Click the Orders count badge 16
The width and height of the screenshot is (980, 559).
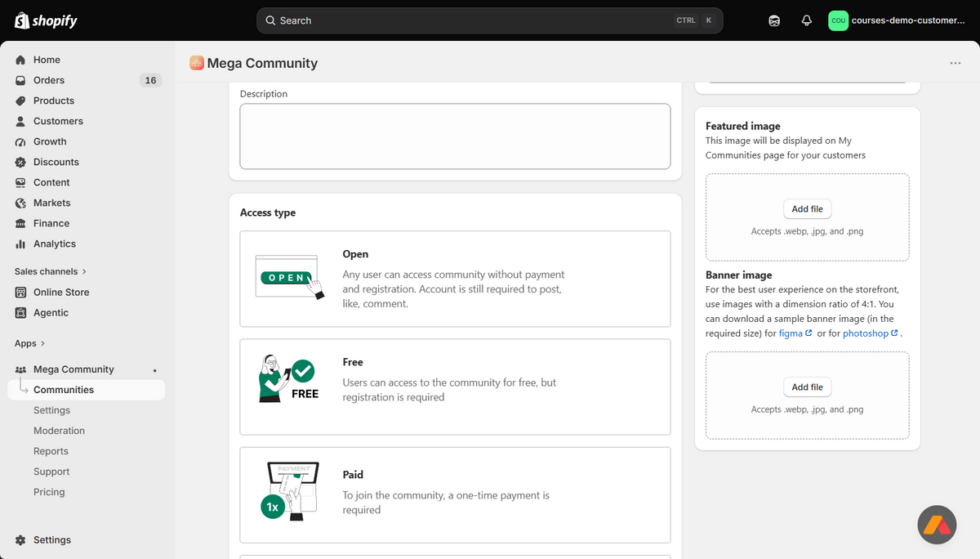[150, 80]
